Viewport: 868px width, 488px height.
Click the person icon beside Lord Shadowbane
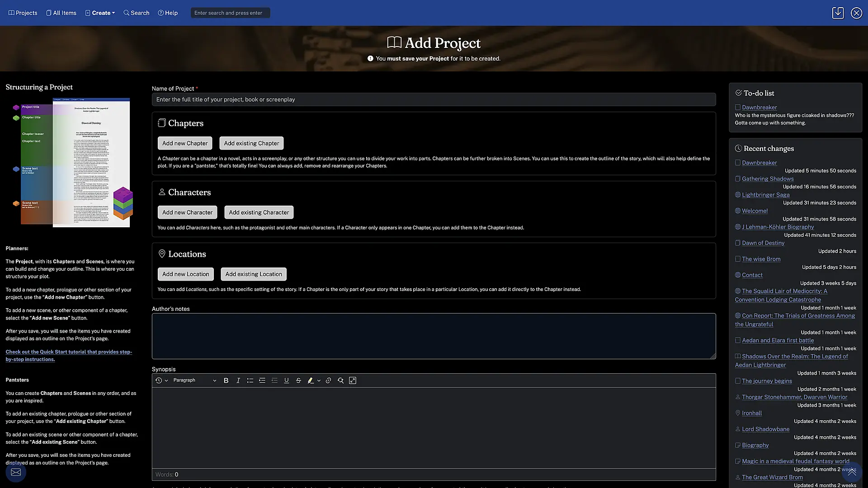point(738,429)
